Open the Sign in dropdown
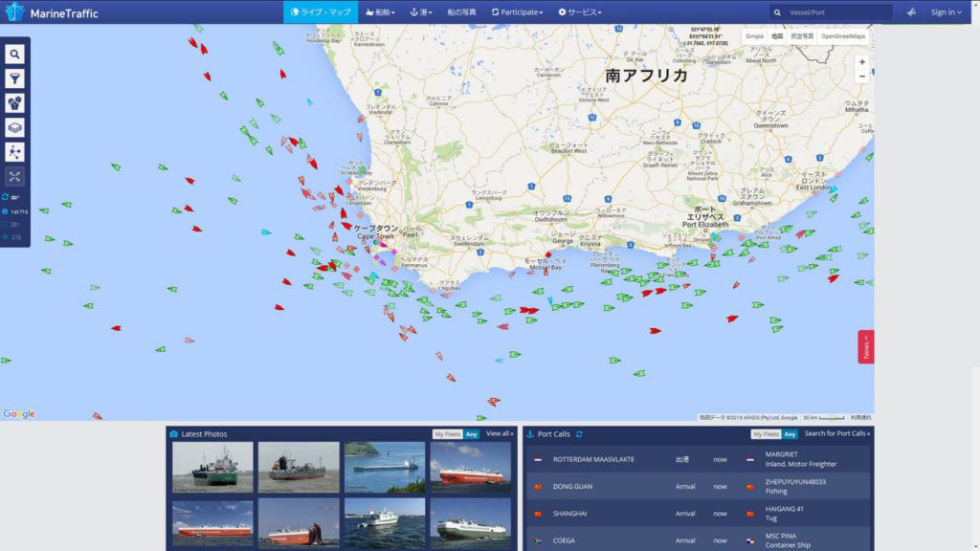 click(946, 11)
